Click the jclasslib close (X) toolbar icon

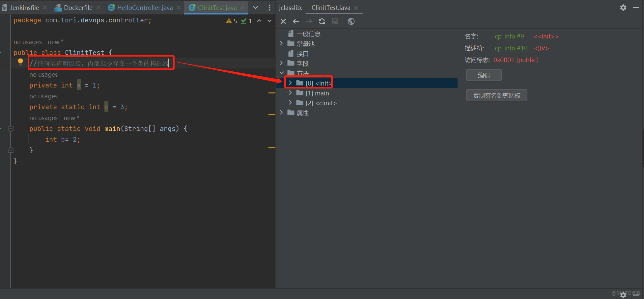click(283, 21)
